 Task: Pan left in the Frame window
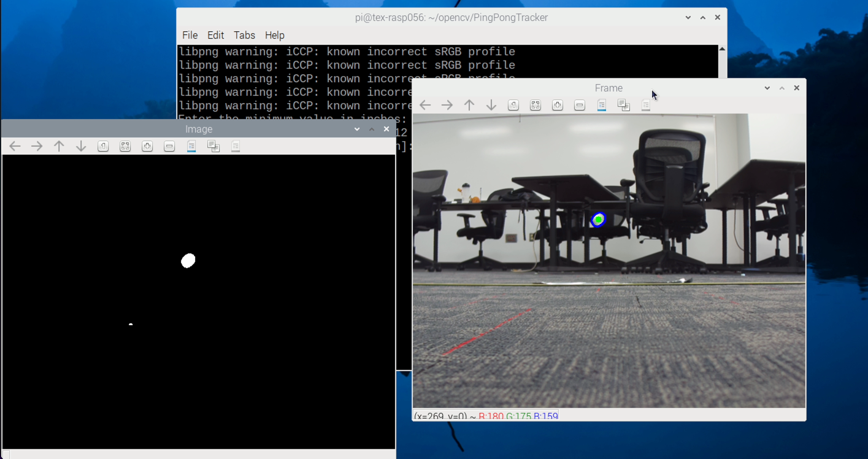(425, 105)
